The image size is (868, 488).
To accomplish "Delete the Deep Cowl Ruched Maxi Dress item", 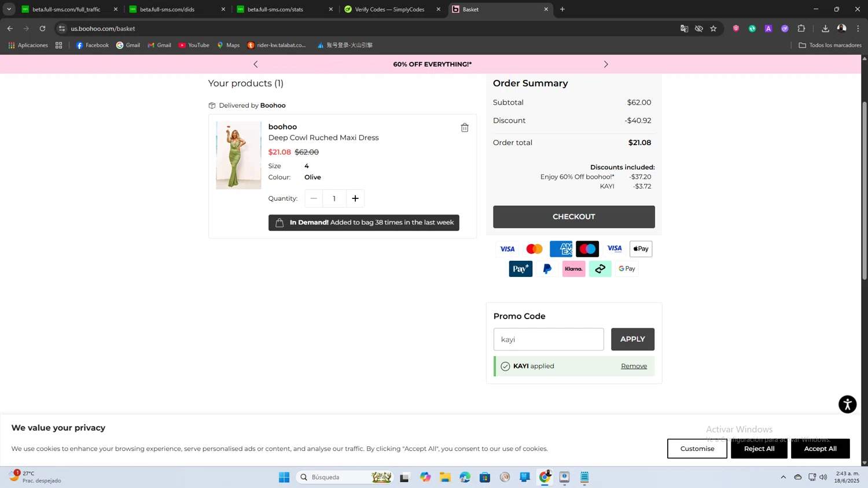I will 464,128.
